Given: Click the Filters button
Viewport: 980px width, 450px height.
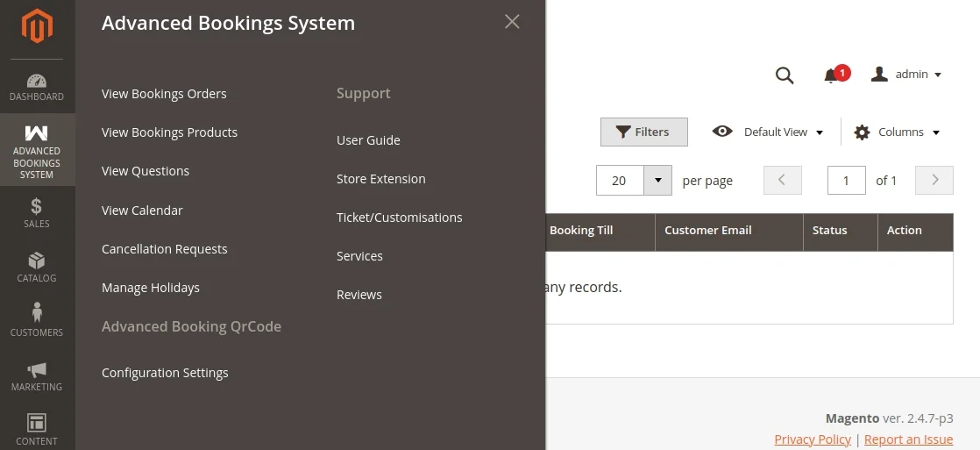Looking at the screenshot, I should 643,132.
